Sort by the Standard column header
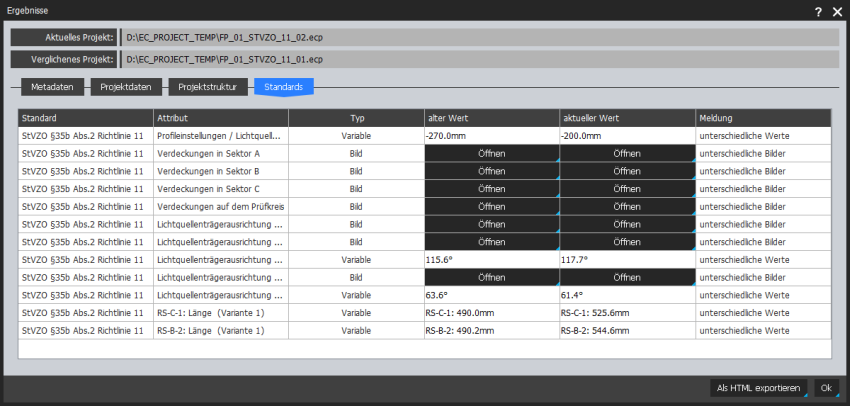This screenshot has width=850, height=406. 86,118
